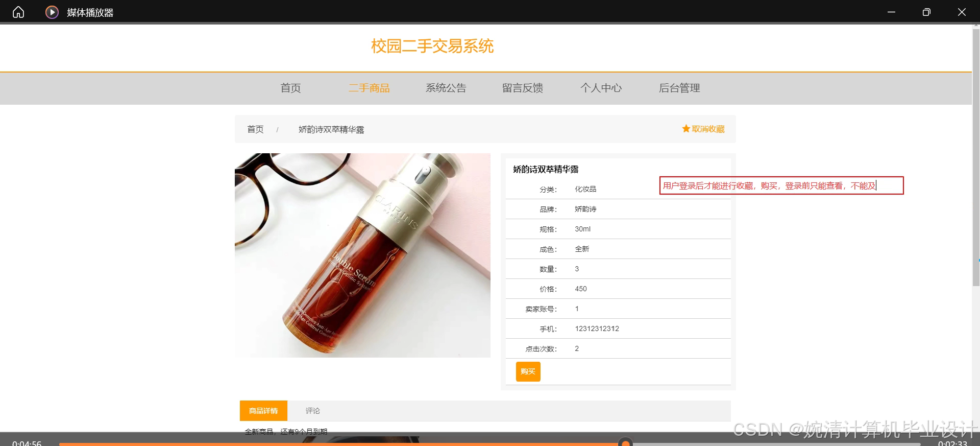The height and width of the screenshot is (446, 980).
Task: Open the 留言反馈 navigation item
Action: click(523, 88)
